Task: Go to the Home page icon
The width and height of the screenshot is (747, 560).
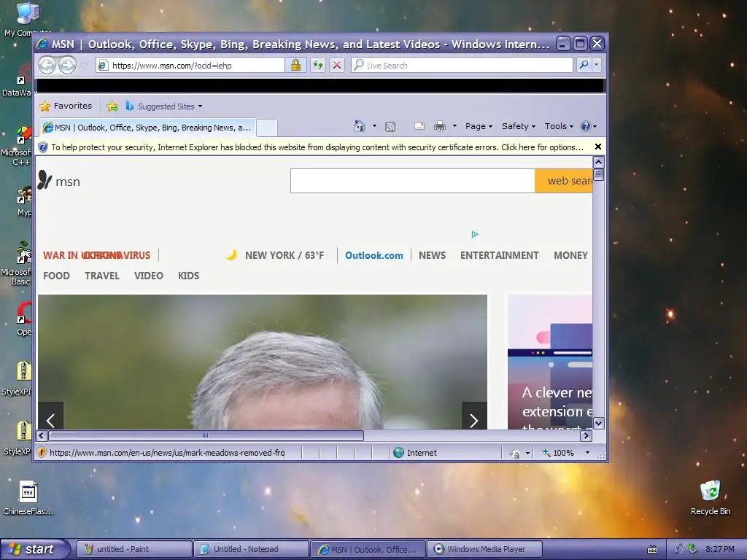Action: point(360,126)
